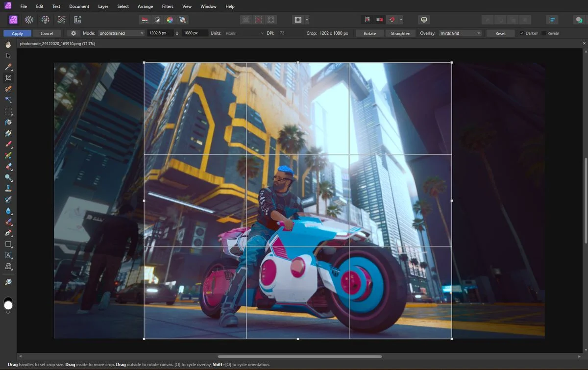The width and height of the screenshot is (588, 370).
Task: Select the Artistic Text tool
Action: [8, 255]
